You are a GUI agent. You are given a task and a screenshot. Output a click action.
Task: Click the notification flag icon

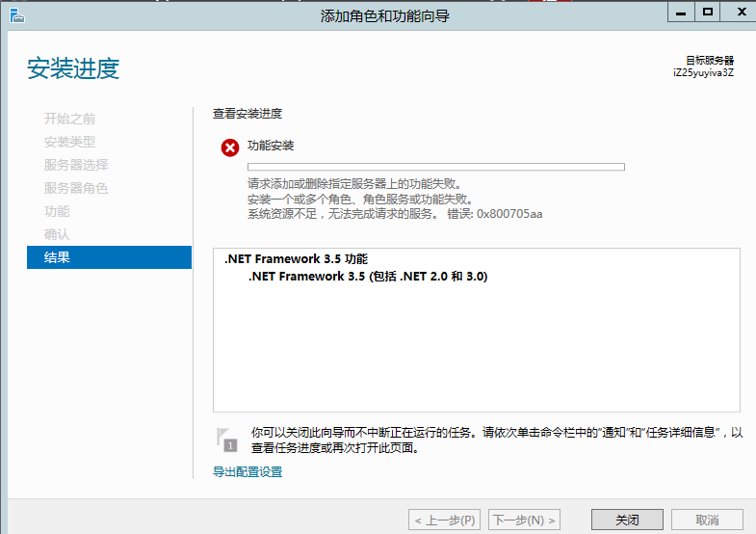[225, 440]
